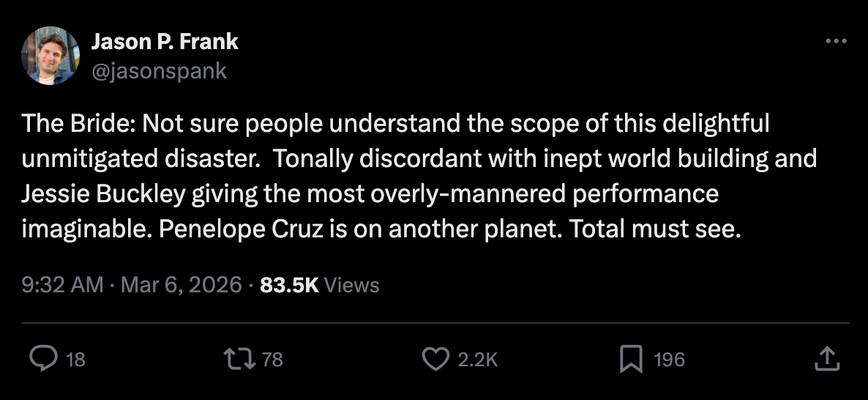This screenshot has height=400, width=868.
Task: Click the 2.2K likes count
Action: coord(477,359)
